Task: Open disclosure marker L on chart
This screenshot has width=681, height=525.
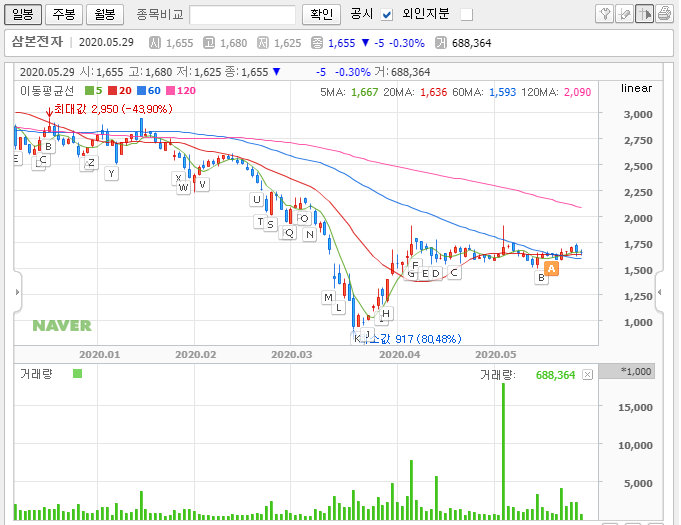Action: (339, 308)
